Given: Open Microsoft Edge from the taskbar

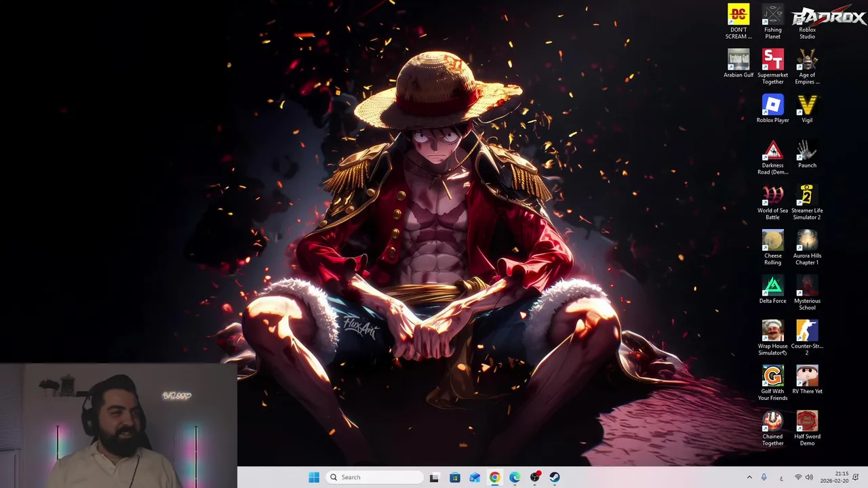Looking at the screenshot, I should click(x=515, y=477).
